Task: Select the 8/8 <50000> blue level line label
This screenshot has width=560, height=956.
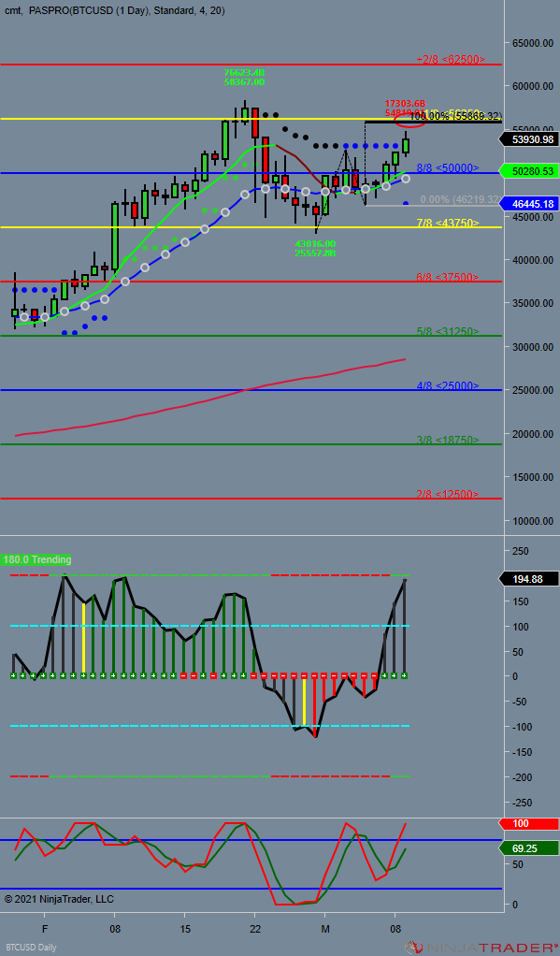Action: tap(448, 167)
